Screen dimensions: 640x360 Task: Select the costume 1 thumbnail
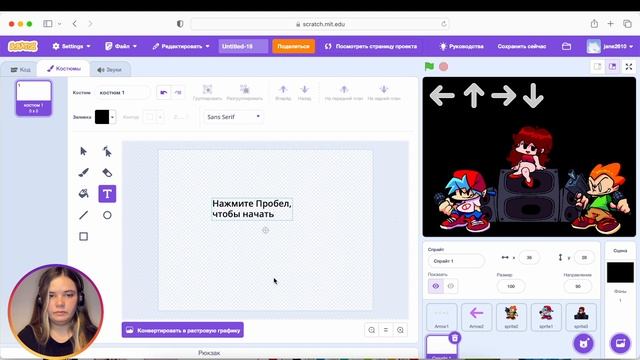click(34, 98)
